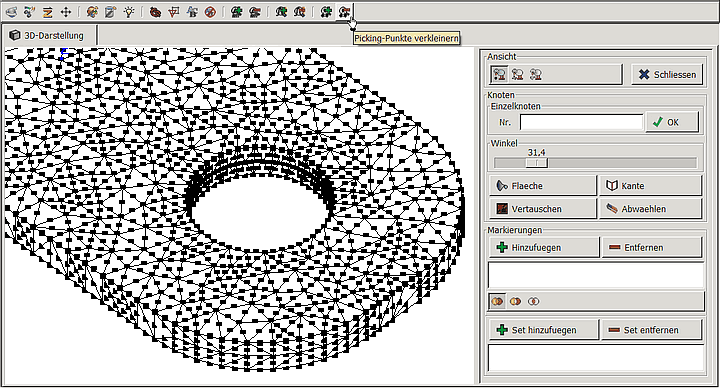Click the toolbar icon left of the last green-plus icon
The width and height of the screenshot is (720, 388).
[x=299, y=12]
